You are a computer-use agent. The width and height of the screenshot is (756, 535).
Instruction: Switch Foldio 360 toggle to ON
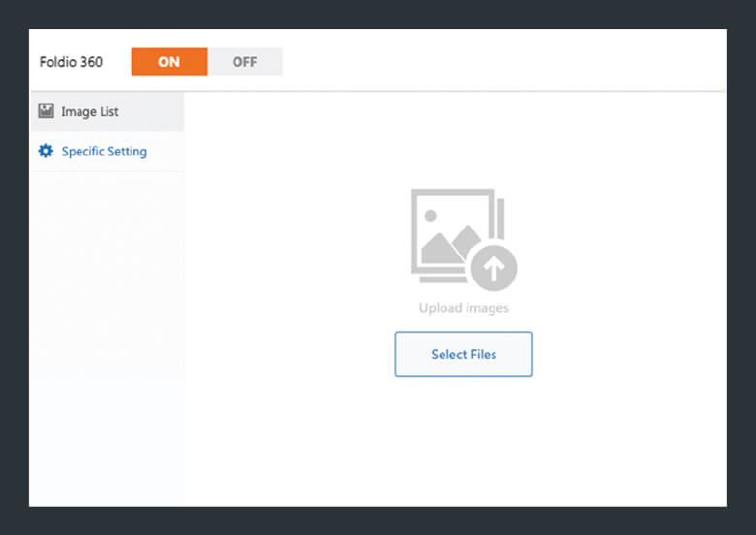tap(170, 62)
